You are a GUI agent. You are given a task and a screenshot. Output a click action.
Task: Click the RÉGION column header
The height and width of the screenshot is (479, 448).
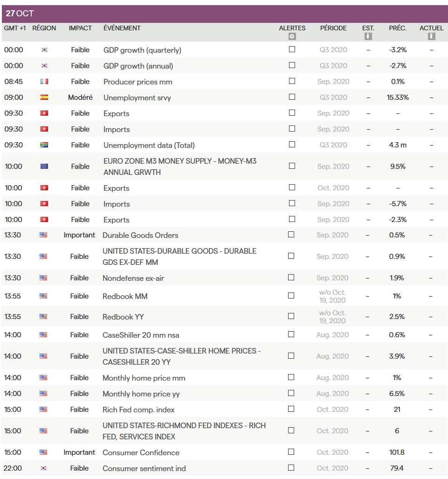point(44,28)
